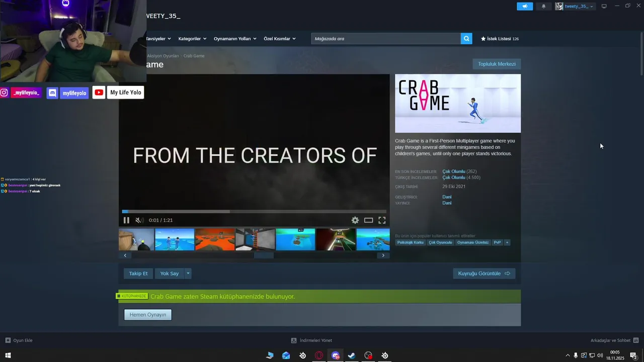Open the İstek Listesi wishlist link

(x=500, y=39)
